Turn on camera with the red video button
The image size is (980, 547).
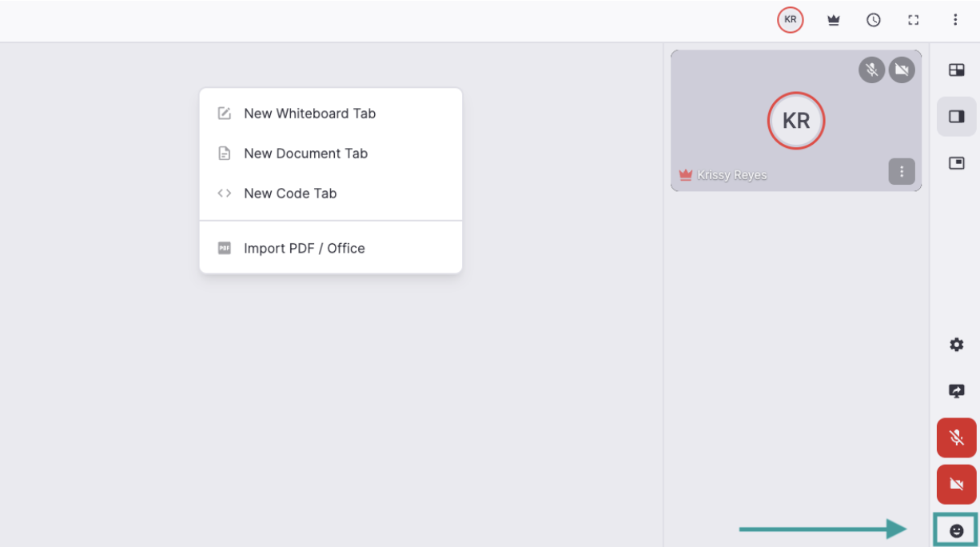[x=956, y=484]
